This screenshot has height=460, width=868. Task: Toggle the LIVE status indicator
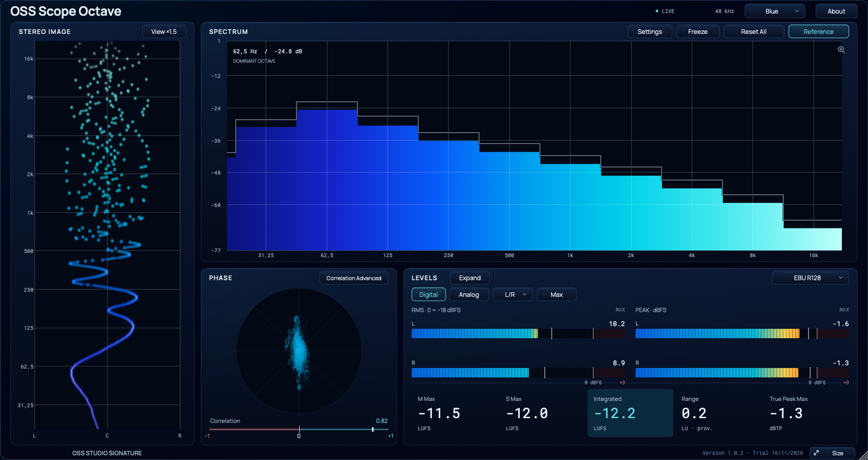tap(665, 11)
